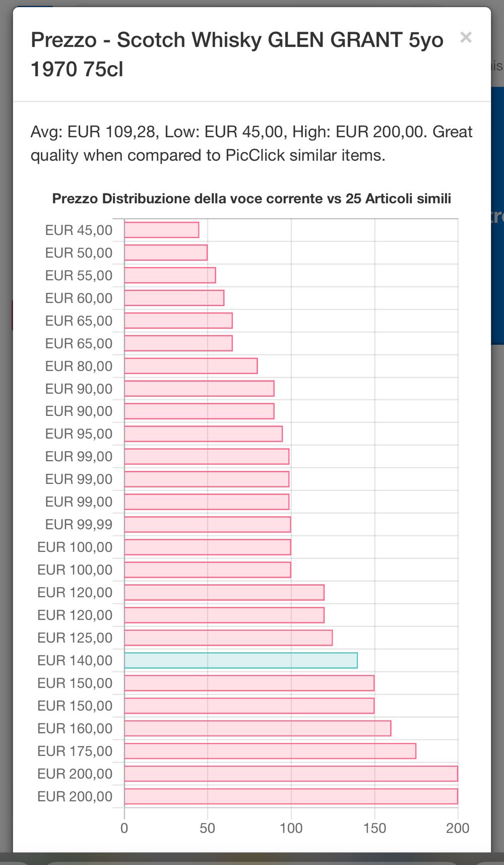The height and width of the screenshot is (865, 504).
Task: Select the EUR 80,00 price bar
Action: [x=191, y=366]
